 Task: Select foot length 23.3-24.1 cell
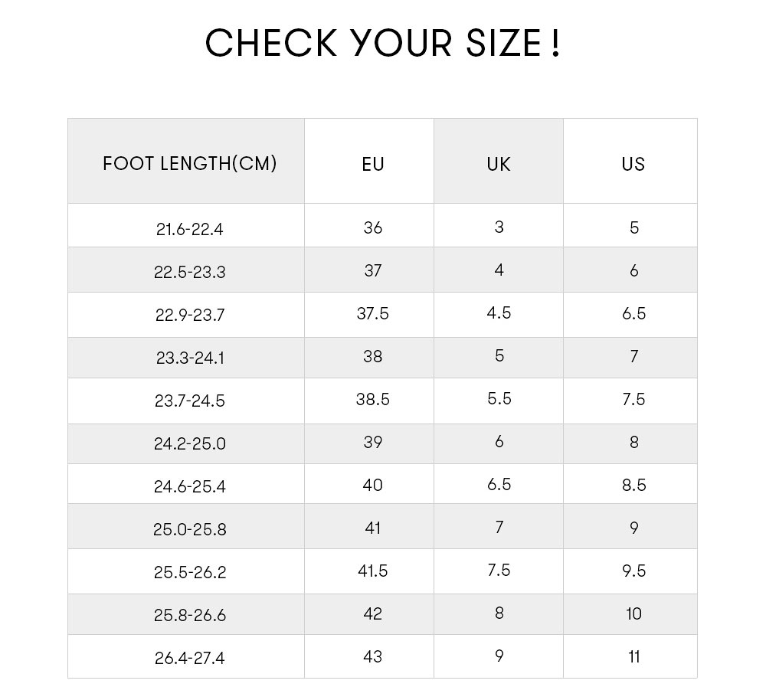coord(189,357)
